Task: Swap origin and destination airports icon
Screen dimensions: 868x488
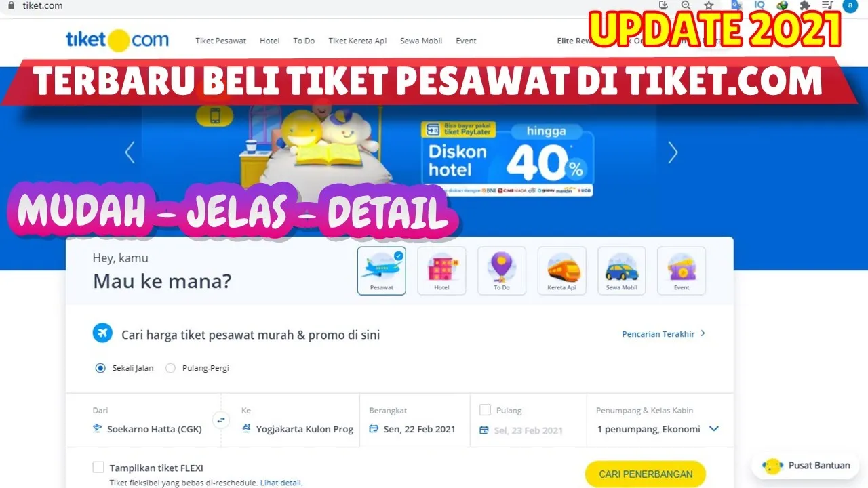Action: (220, 420)
